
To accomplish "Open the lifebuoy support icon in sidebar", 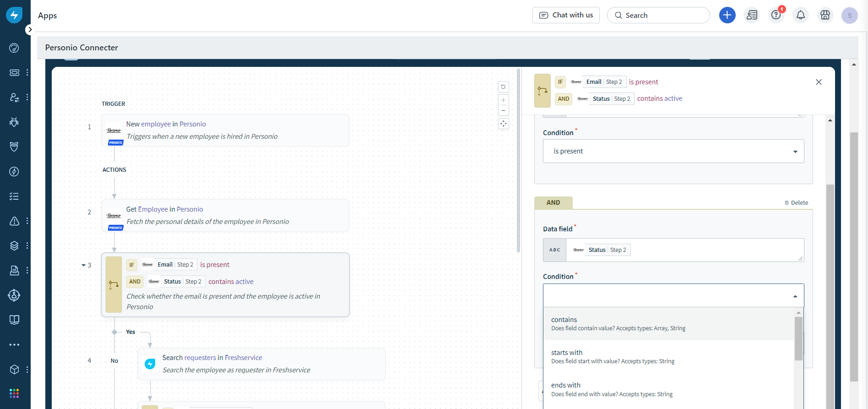I will [x=14, y=295].
